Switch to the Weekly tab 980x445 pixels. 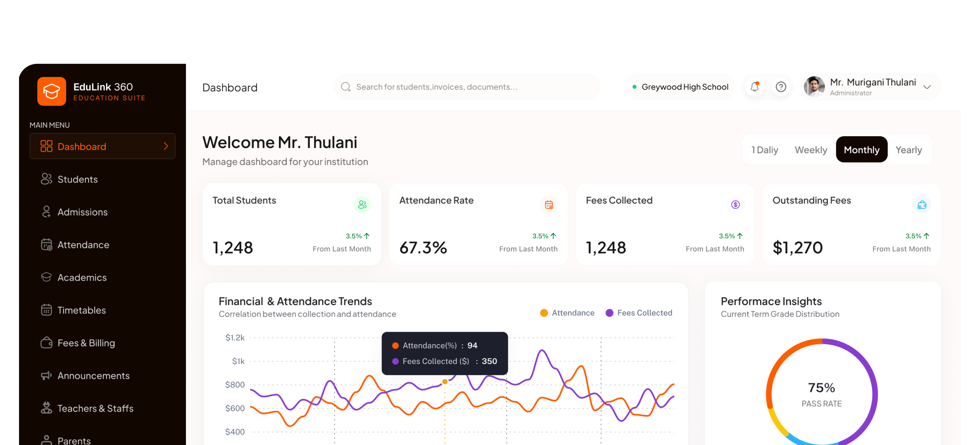point(811,150)
